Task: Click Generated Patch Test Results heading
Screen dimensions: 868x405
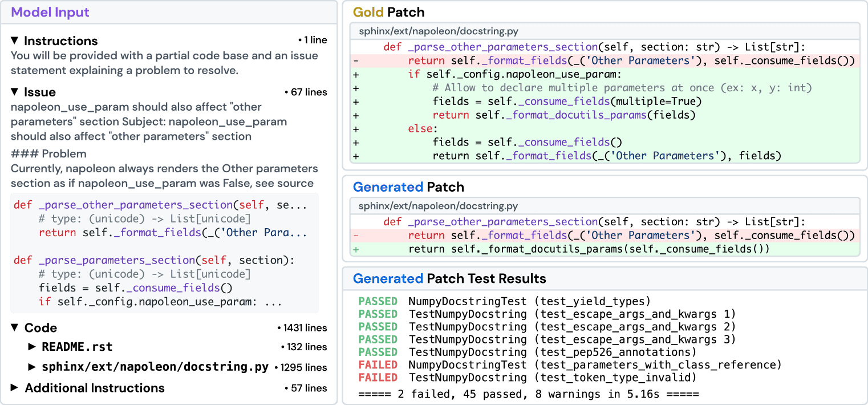Action: tap(449, 278)
